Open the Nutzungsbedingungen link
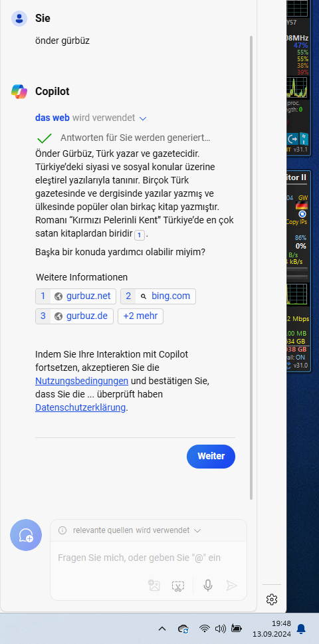This screenshot has width=319, height=644. [x=82, y=381]
